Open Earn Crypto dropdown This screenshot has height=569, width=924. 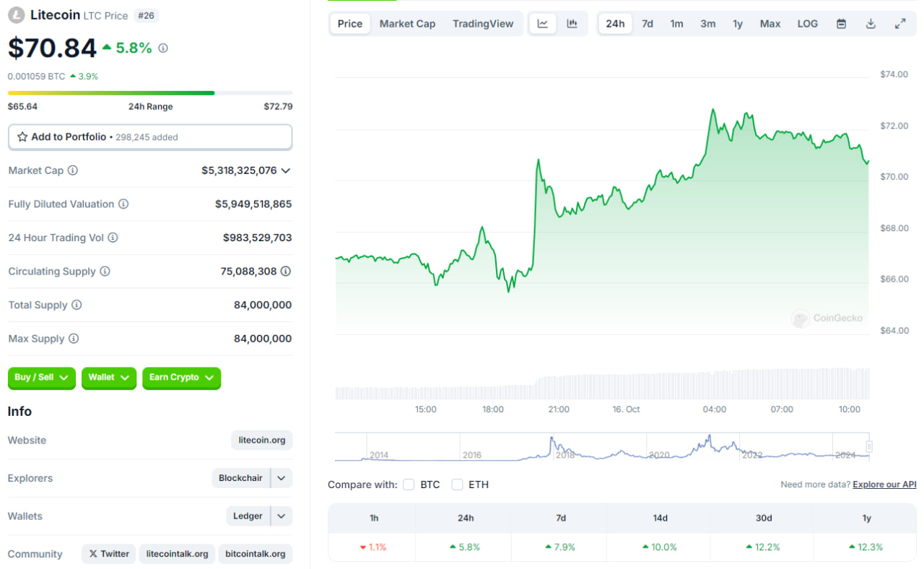(181, 378)
